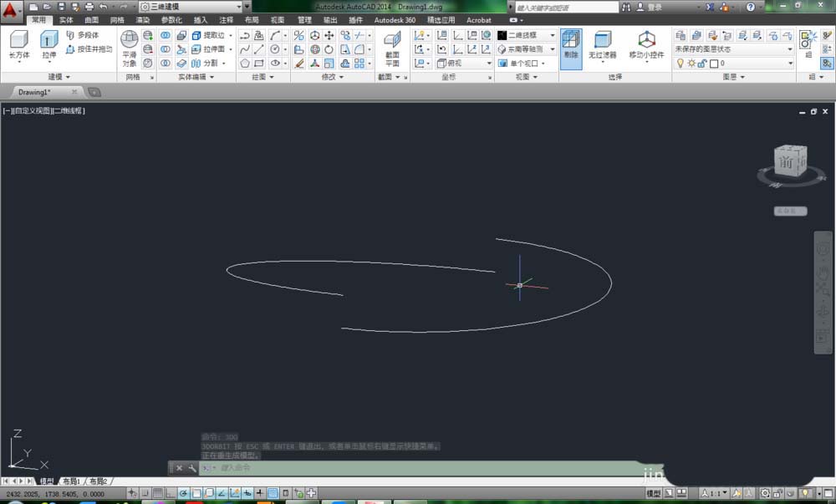836x504 pixels.
Task: Click the Save icon in quick access toolbar
Action: pos(62,7)
